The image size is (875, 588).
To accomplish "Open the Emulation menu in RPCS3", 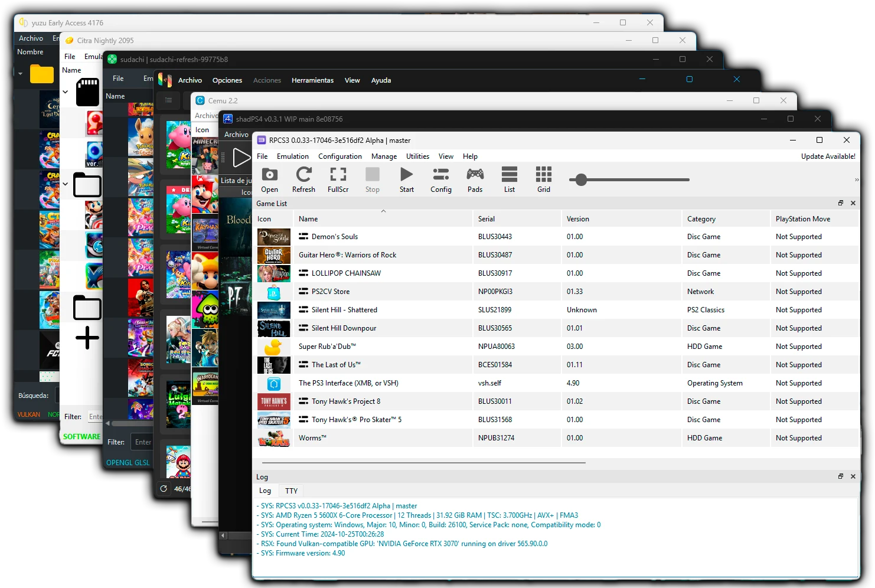I will pyautogui.click(x=293, y=156).
